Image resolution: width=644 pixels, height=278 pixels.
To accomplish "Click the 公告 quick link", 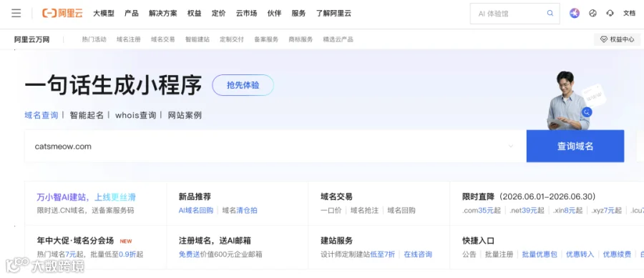I will (469, 254).
